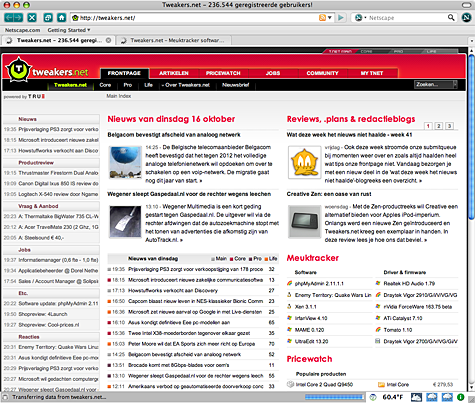
Task: Click the Netscape N throbber logo
Action: (x=466, y=17)
